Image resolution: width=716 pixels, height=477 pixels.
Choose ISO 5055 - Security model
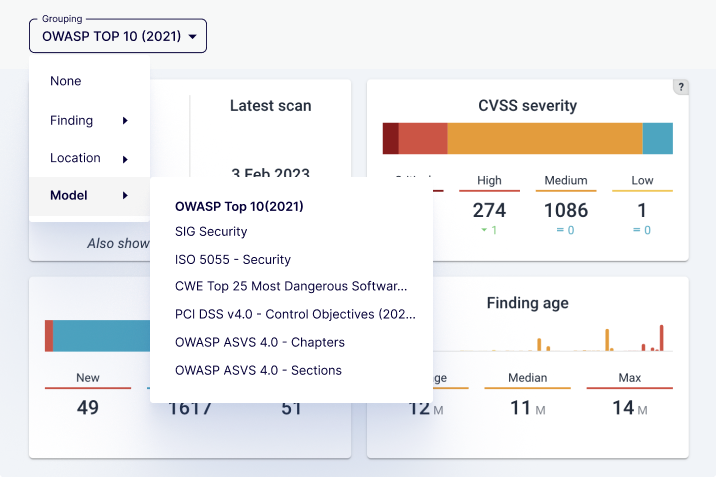(x=233, y=259)
